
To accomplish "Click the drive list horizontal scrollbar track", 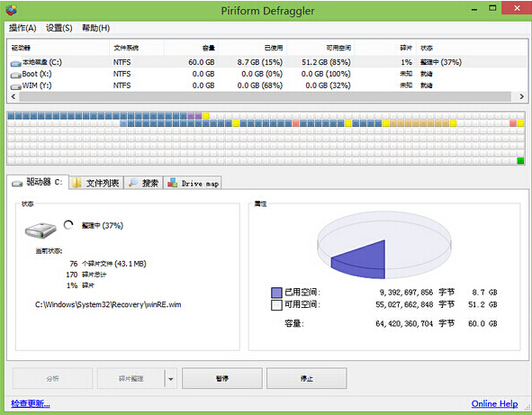I will click(x=266, y=96).
